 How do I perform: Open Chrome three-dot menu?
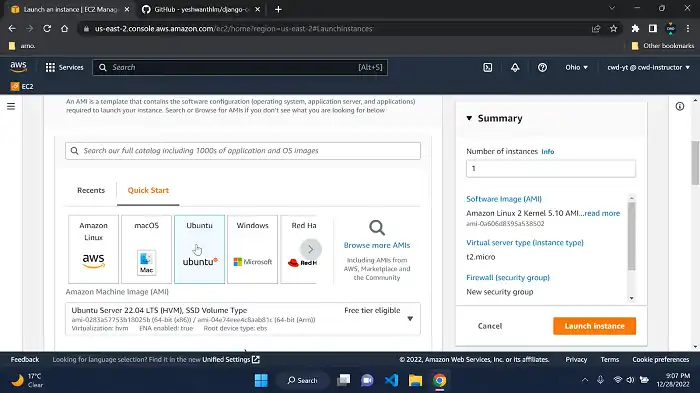(688, 29)
